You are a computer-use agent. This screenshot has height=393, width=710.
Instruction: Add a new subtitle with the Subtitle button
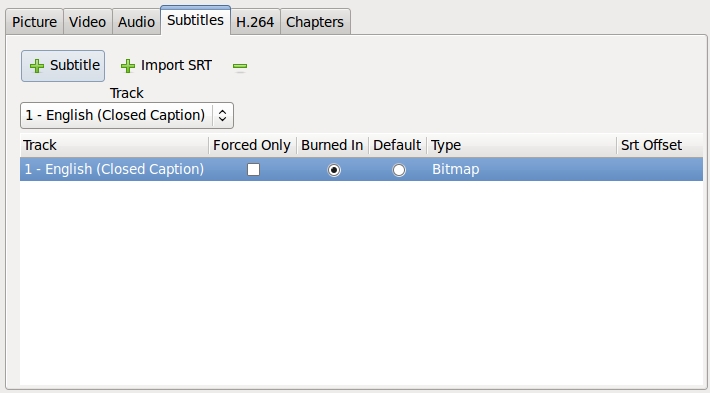coord(63,66)
